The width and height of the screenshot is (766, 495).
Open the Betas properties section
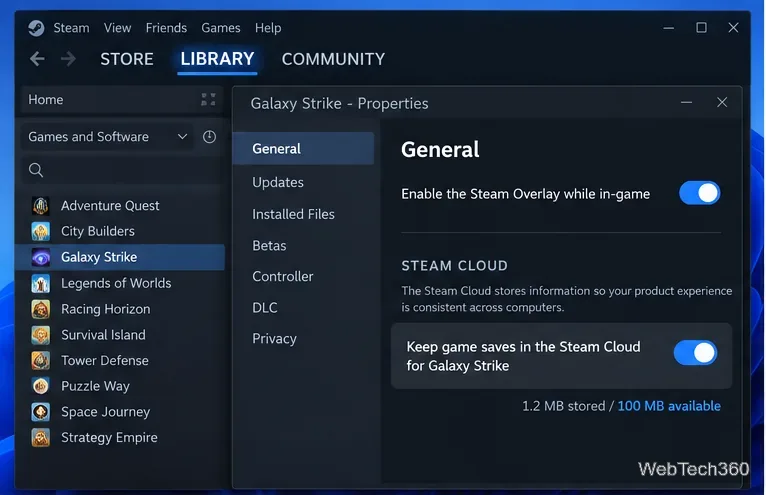pos(269,245)
